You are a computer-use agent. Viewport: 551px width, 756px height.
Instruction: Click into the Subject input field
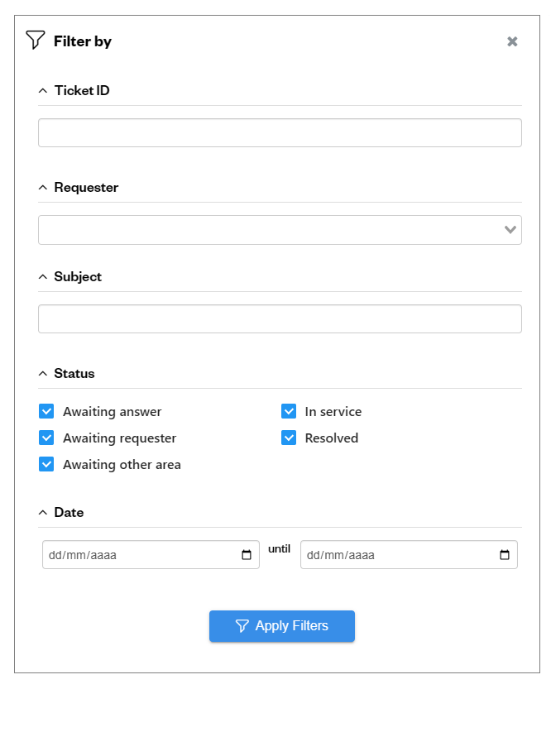(x=280, y=319)
